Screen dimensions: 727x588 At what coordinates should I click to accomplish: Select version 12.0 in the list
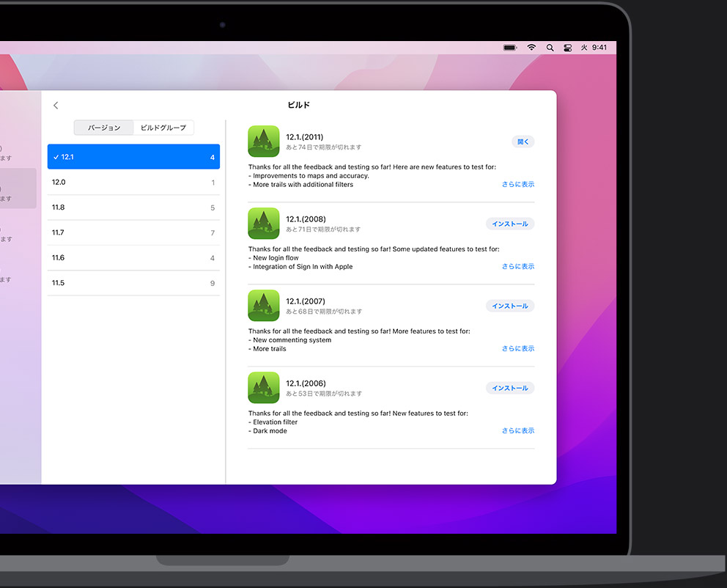click(x=133, y=183)
